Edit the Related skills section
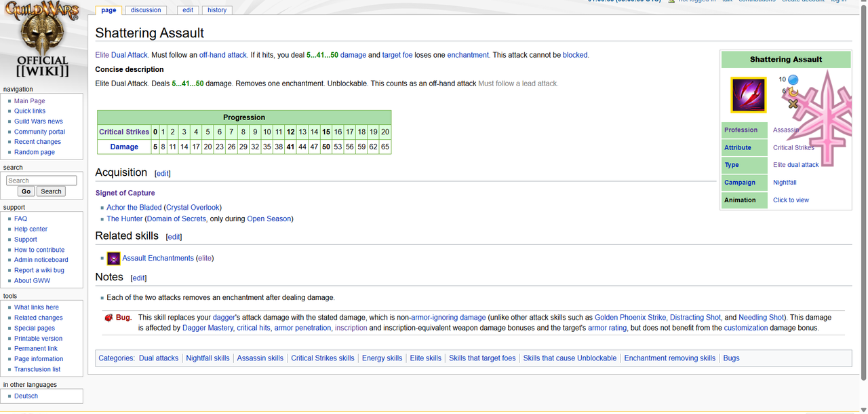The width and height of the screenshot is (868, 414). coord(174,237)
